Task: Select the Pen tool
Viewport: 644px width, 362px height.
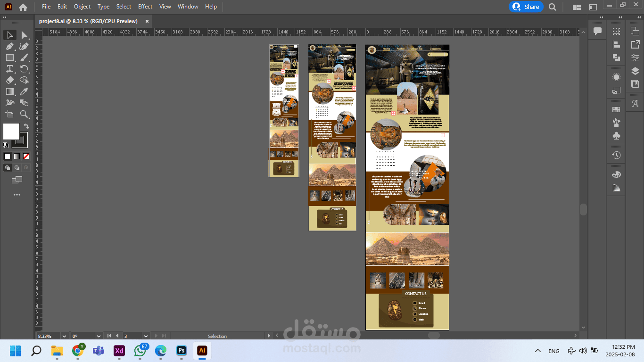Action: click(x=9, y=47)
